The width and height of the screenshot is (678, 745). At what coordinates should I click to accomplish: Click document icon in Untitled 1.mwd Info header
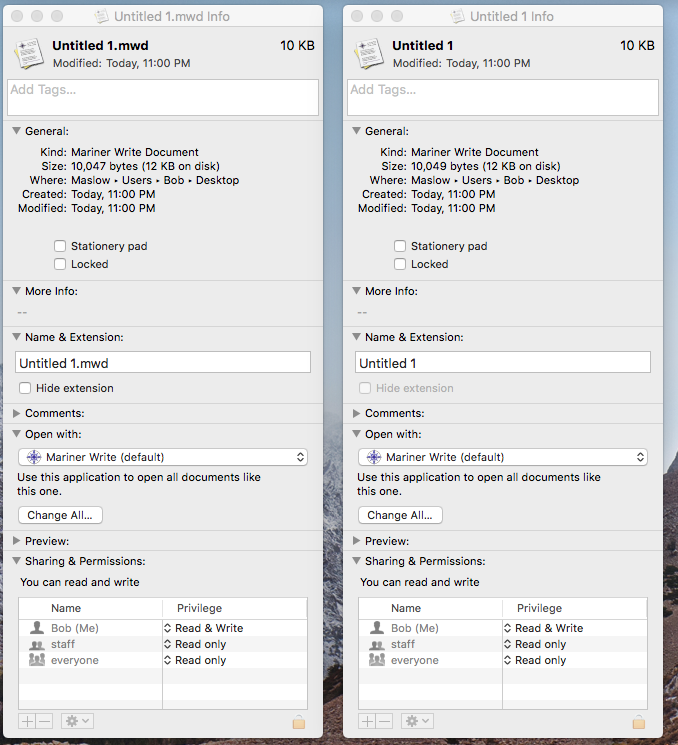point(29,54)
